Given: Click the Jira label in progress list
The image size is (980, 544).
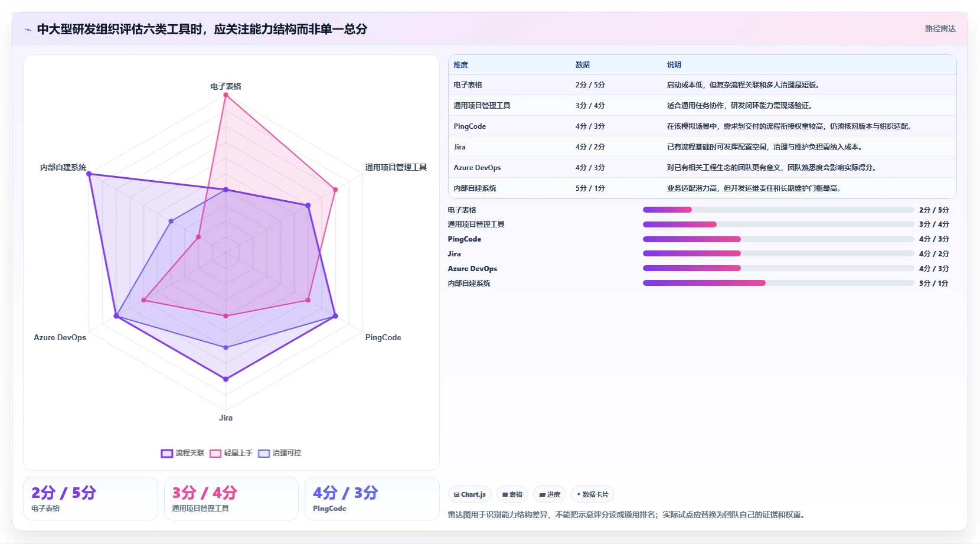Looking at the screenshot, I should click(x=454, y=254).
